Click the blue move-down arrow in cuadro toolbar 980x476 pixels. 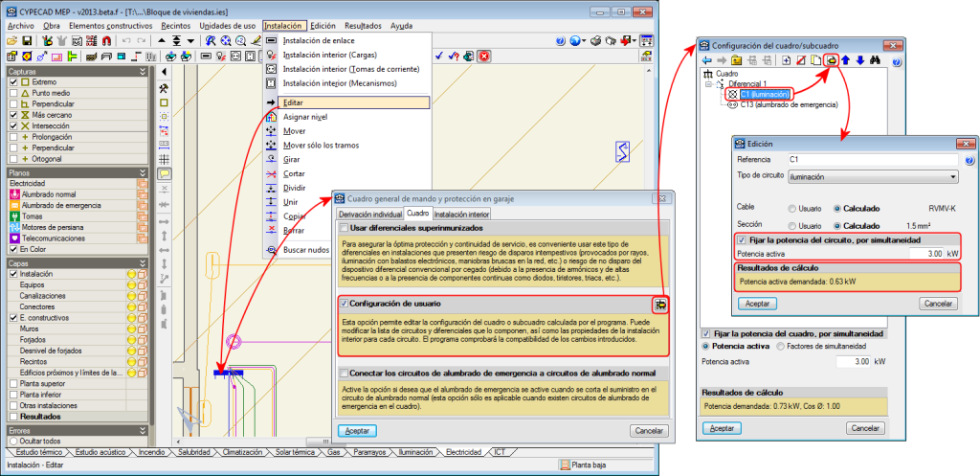(x=860, y=60)
